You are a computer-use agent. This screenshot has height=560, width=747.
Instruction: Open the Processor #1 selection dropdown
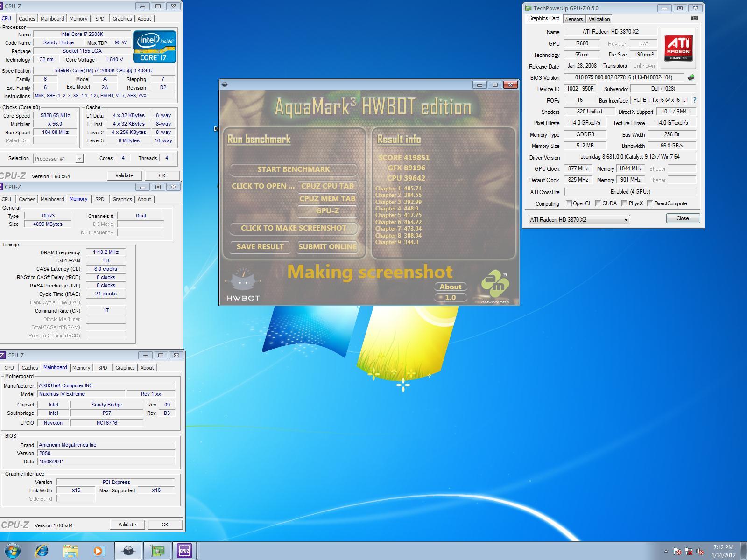tap(58, 159)
